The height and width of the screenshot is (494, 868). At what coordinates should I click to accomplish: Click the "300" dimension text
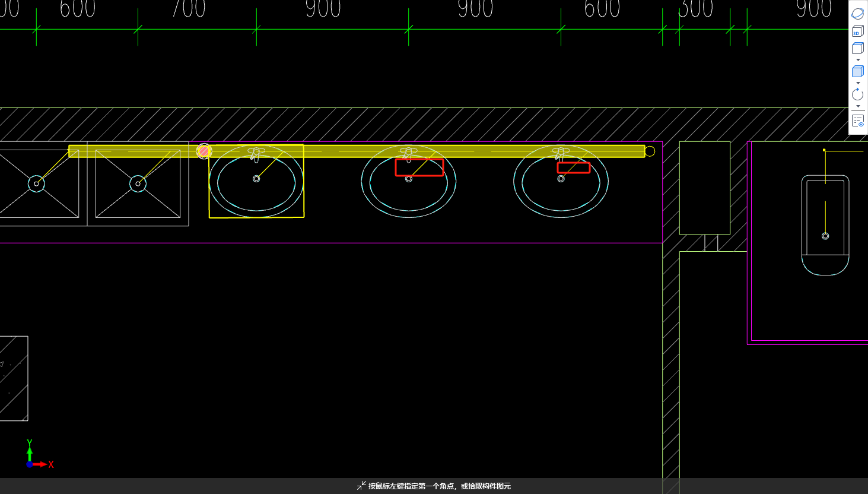pyautogui.click(x=695, y=9)
